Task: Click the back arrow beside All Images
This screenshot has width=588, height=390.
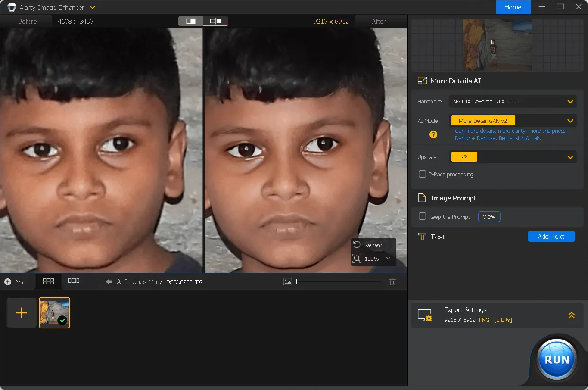Action: 109,282
